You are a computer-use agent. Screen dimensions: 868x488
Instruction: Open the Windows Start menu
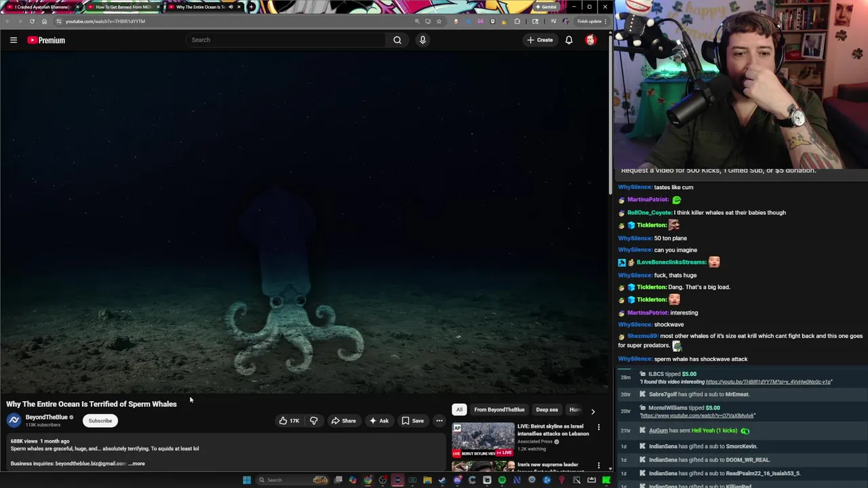pyautogui.click(x=247, y=480)
